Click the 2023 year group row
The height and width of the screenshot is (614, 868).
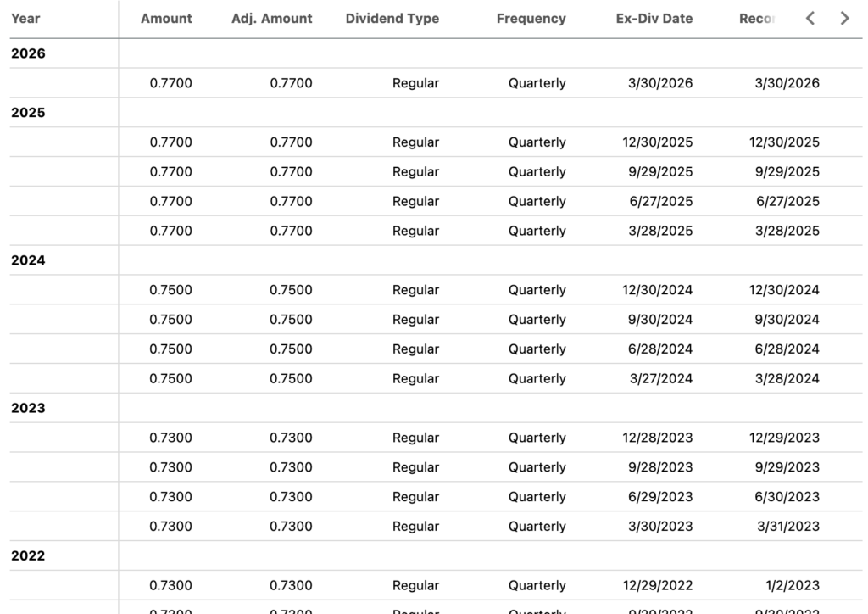(437, 408)
